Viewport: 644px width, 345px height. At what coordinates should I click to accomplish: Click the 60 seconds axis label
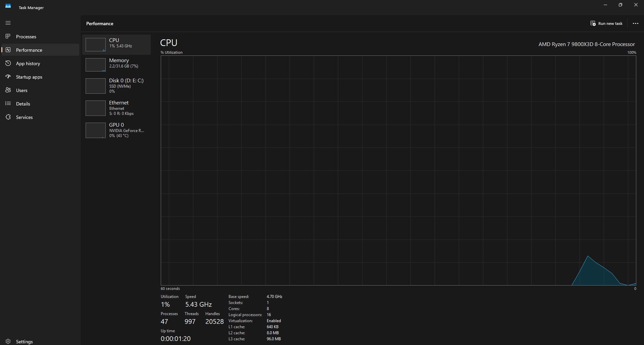[x=170, y=289]
